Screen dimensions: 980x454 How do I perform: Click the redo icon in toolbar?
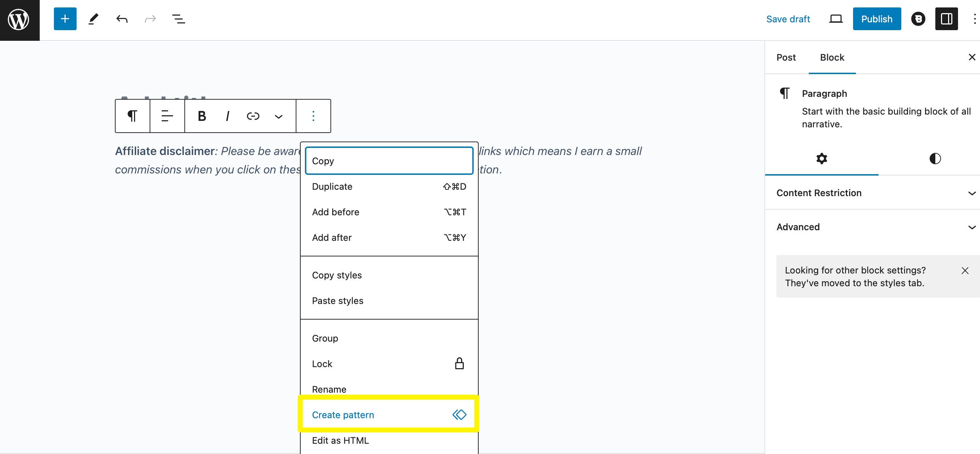pos(150,19)
